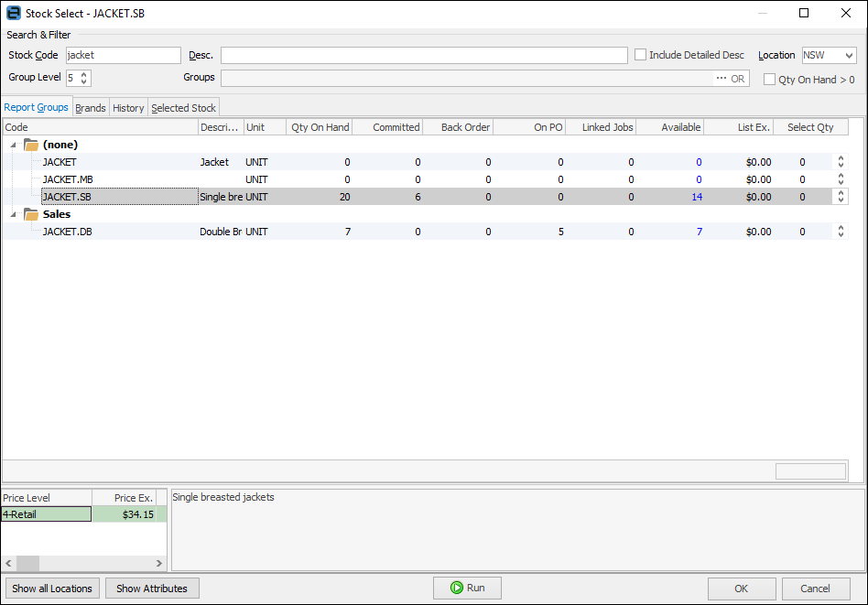Click the Stock Select title bar app icon
Viewport: 868px width, 605px height.
tap(13, 13)
